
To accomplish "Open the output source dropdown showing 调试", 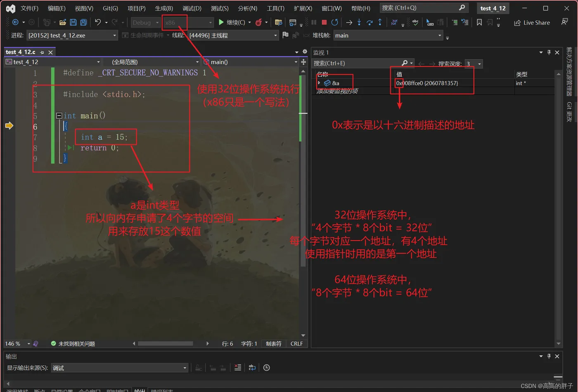I will click(120, 368).
